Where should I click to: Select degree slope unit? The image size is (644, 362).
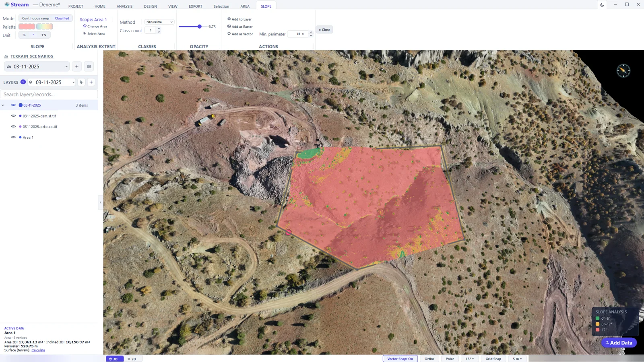click(33, 35)
